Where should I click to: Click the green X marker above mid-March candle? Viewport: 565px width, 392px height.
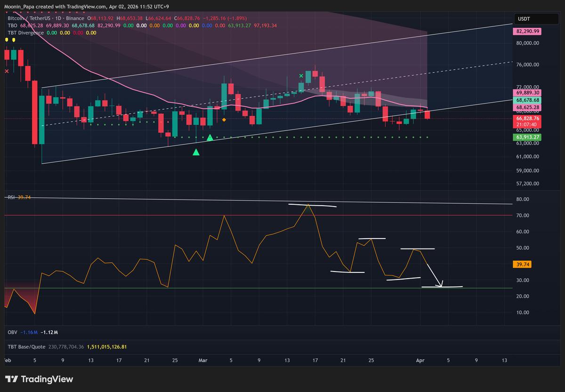point(301,75)
